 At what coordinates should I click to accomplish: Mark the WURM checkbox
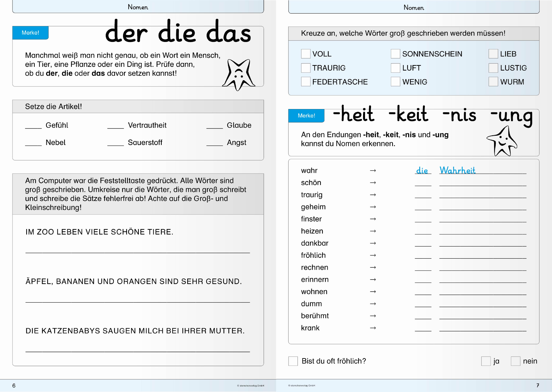coord(493,82)
